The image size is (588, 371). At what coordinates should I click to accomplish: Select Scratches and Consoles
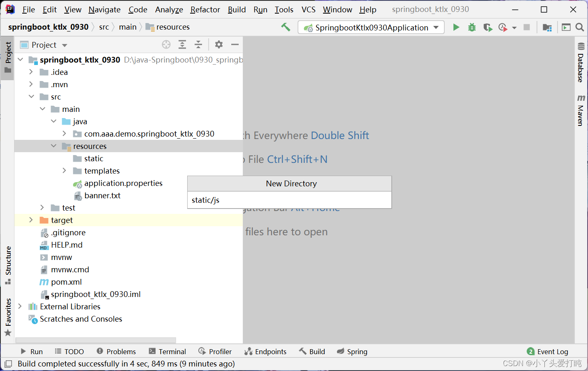click(81, 319)
